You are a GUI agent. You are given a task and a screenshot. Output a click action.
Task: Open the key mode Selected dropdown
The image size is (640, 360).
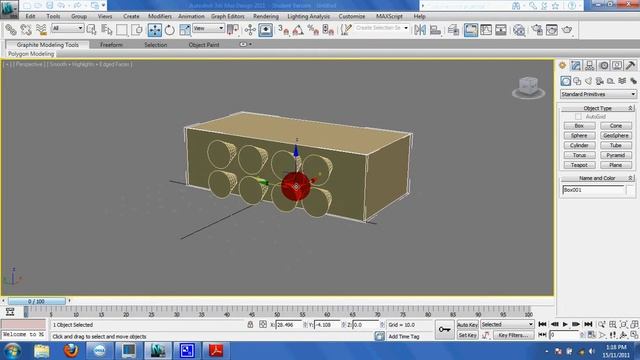click(x=507, y=324)
